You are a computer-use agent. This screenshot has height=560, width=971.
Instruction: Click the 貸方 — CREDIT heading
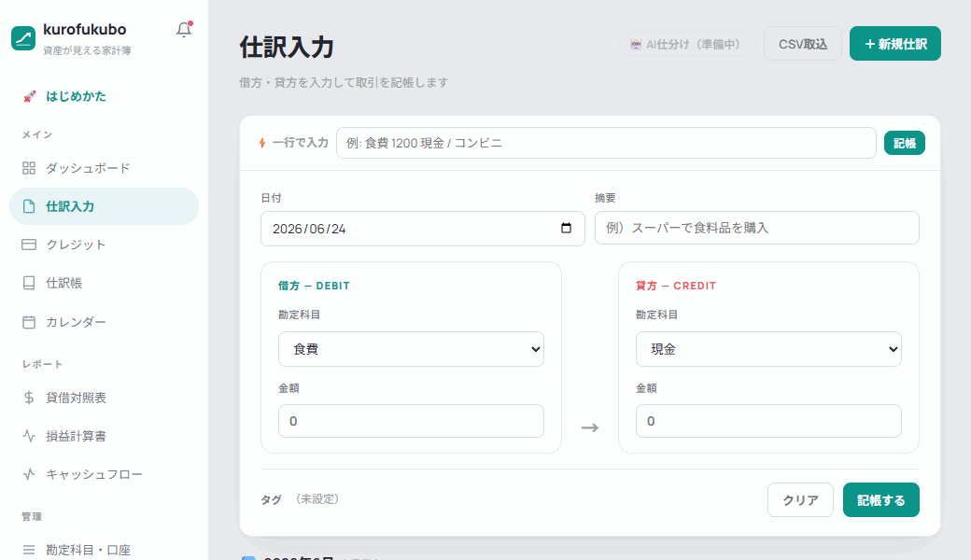coord(676,286)
